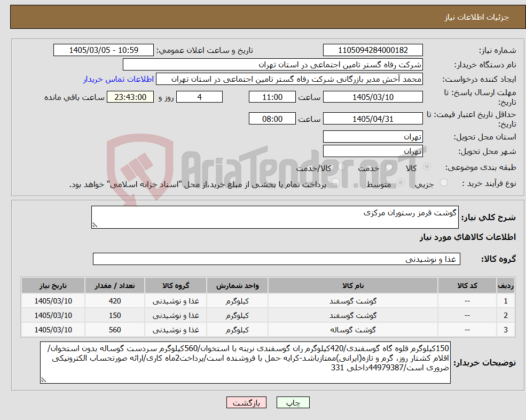
Task: Click گوشت گوساله in row 3
Action: 353,330
